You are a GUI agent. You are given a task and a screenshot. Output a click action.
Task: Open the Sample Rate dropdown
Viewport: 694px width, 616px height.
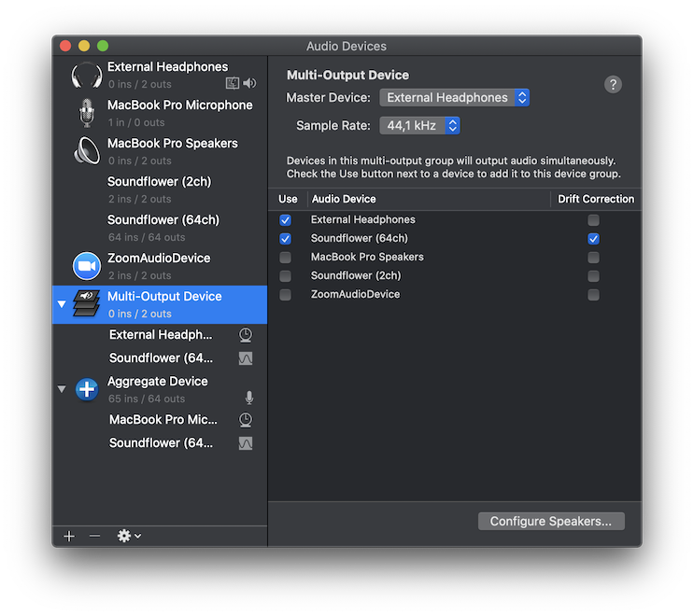419,126
